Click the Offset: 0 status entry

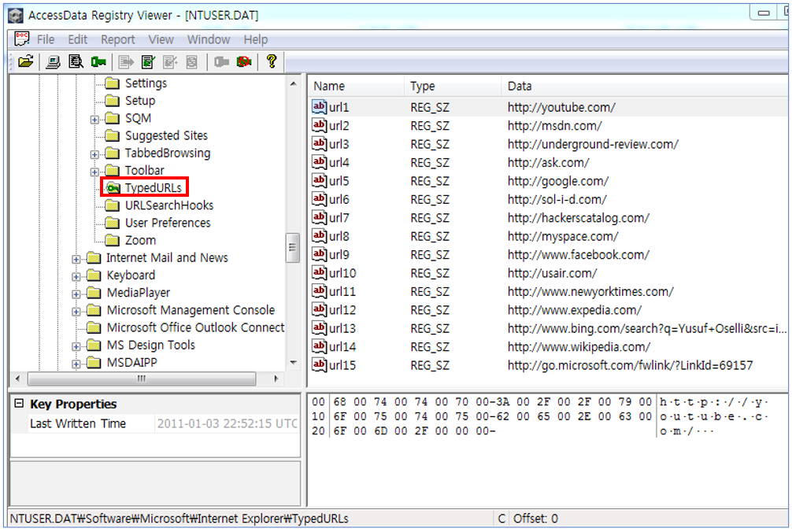click(x=535, y=519)
